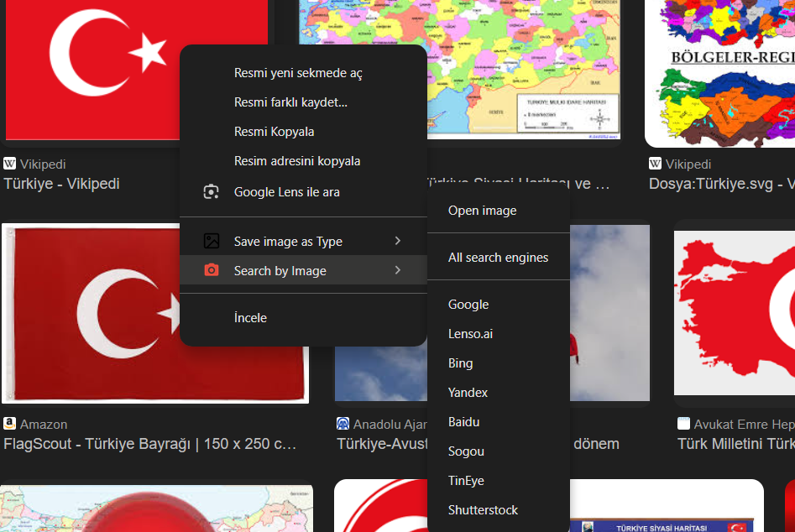
Task: Open the BÖLGELER regions map thumbnail
Action: (720, 74)
